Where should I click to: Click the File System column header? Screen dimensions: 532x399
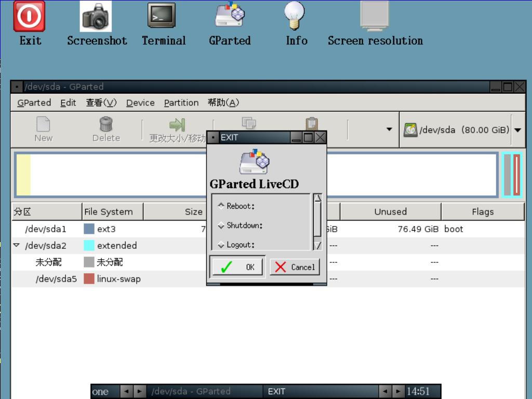(x=113, y=212)
